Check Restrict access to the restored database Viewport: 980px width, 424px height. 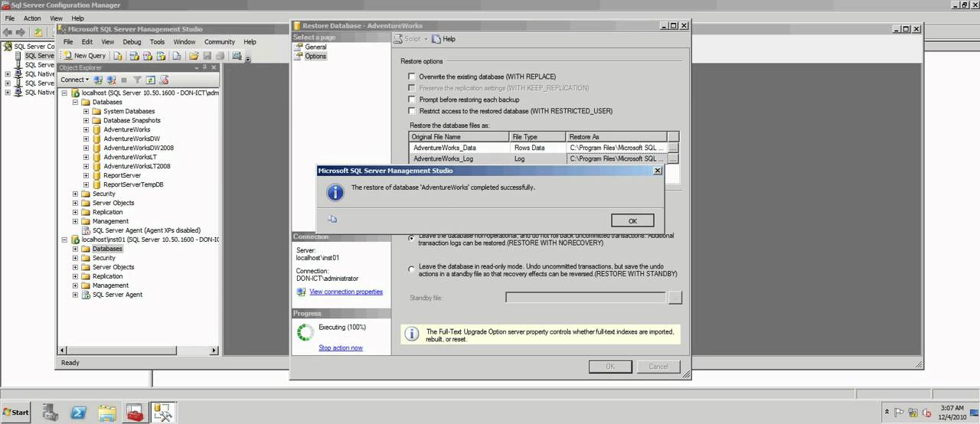coord(412,111)
